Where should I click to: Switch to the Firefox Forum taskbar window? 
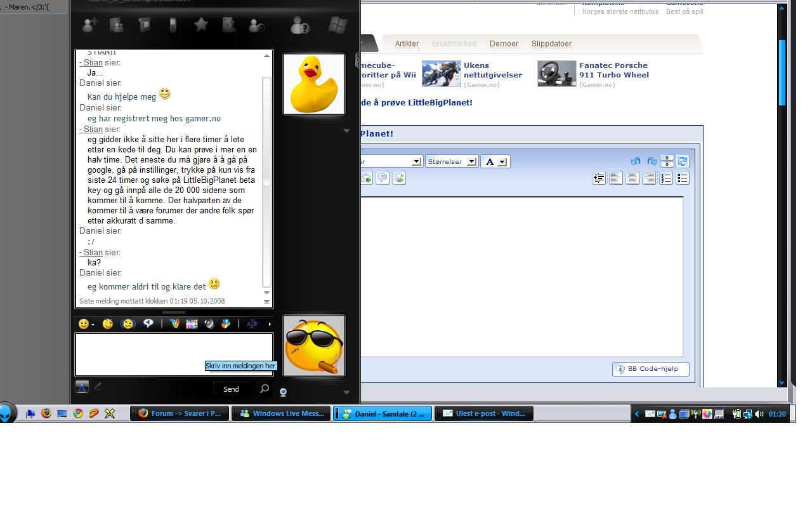[180, 413]
